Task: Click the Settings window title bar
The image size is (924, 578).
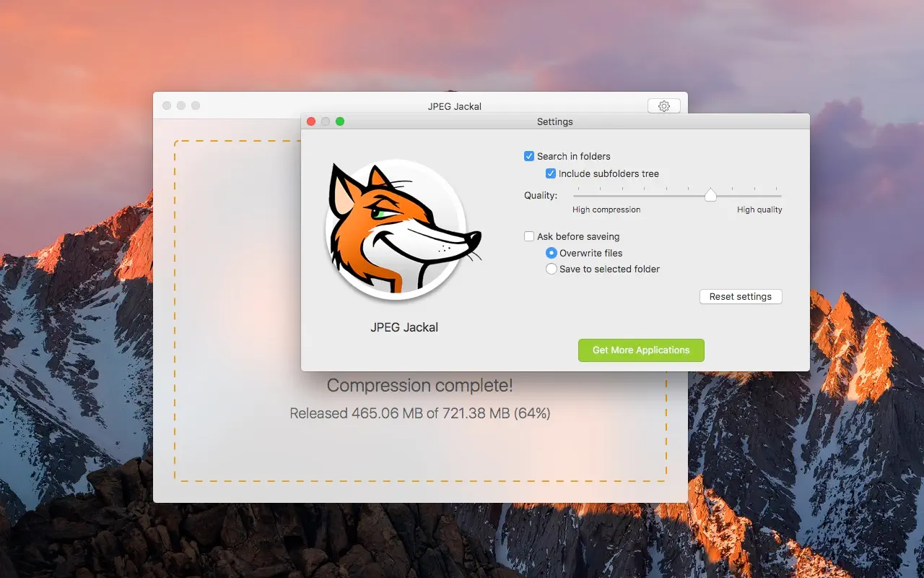Action: point(555,121)
